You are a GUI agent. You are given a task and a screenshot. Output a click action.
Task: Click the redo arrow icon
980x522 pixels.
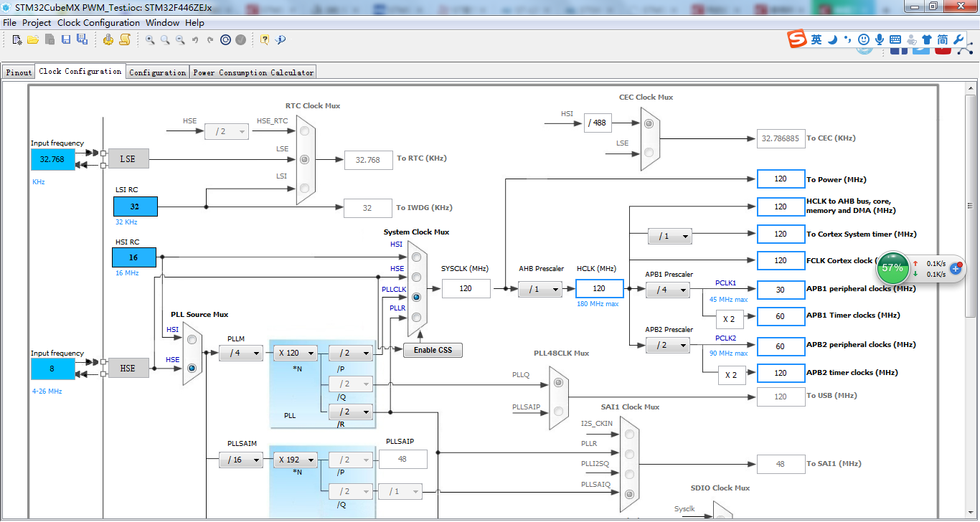[209, 39]
